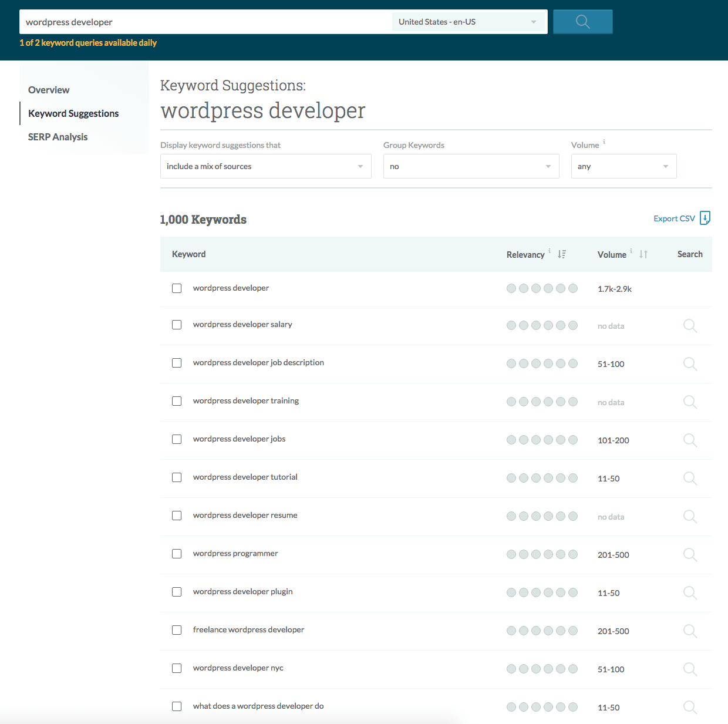The height and width of the screenshot is (724, 728).
Task: Go to Overview in the sidebar
Action: pos(49,90)
